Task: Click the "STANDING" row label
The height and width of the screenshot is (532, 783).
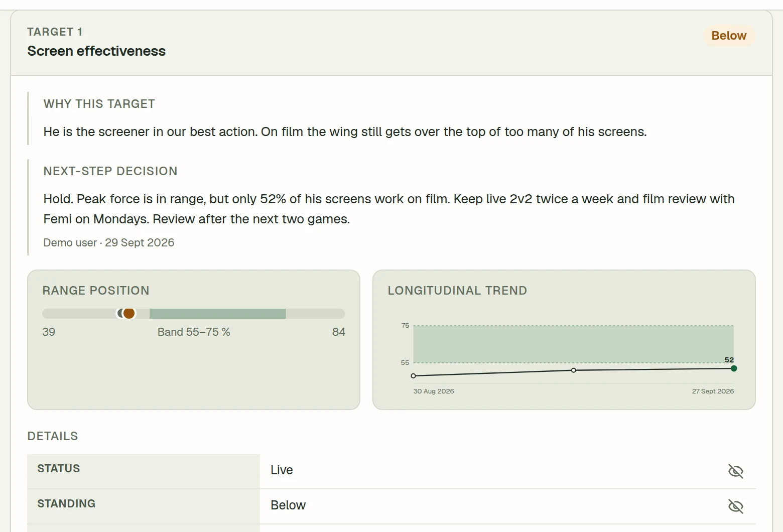Action: [x=66, y=504]
